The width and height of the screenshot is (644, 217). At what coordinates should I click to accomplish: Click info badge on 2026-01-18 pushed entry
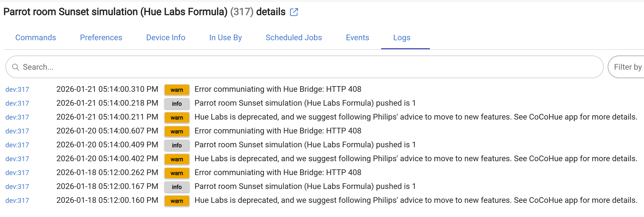pos(177,187)
